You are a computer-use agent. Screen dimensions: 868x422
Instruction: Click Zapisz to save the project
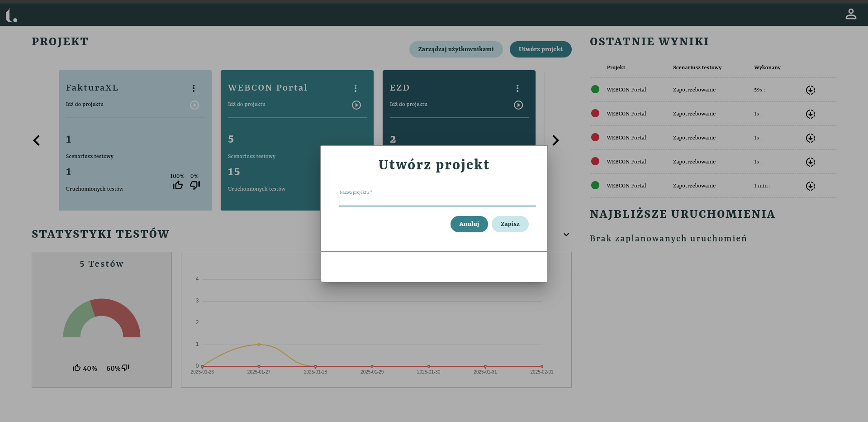click(x=510, y=224)
